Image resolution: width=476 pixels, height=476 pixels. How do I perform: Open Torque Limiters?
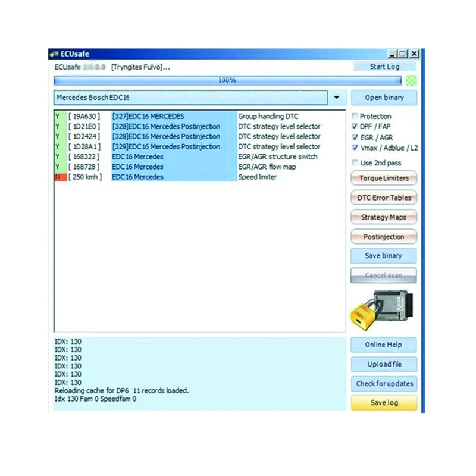click(x=384, y=178)
